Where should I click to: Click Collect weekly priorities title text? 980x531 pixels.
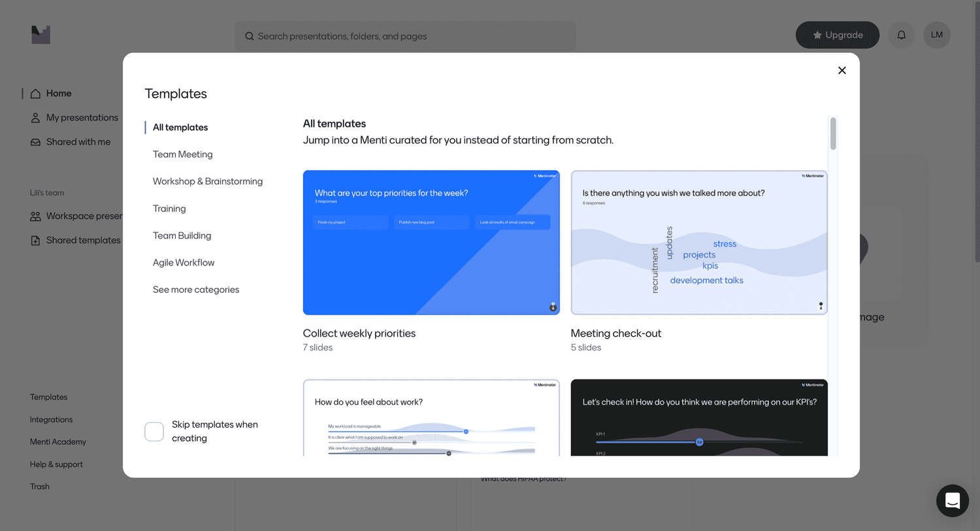pyautogui.click(x=359, y=334)
